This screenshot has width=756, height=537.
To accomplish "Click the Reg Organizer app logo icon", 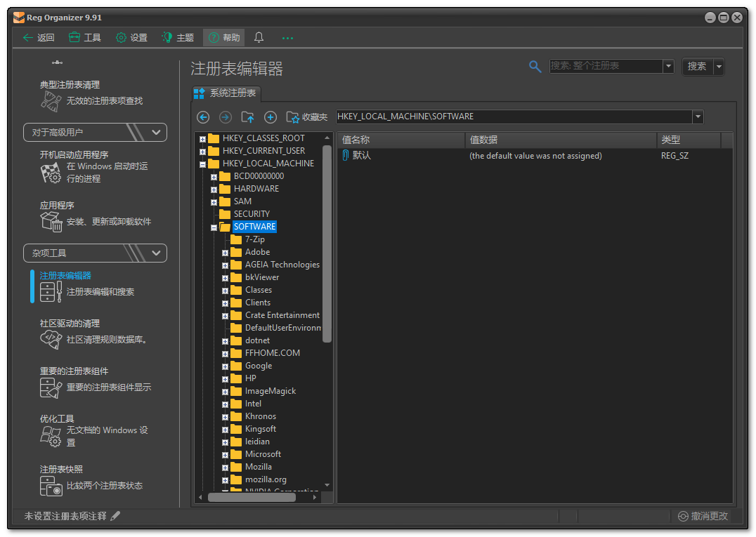I will [x=19, y=18].
